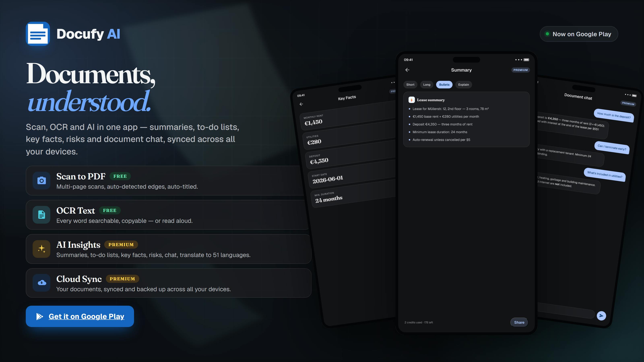The image size is (644, 362).
Task: Go back using the Key Facts arrow
Action: [301, 104]
